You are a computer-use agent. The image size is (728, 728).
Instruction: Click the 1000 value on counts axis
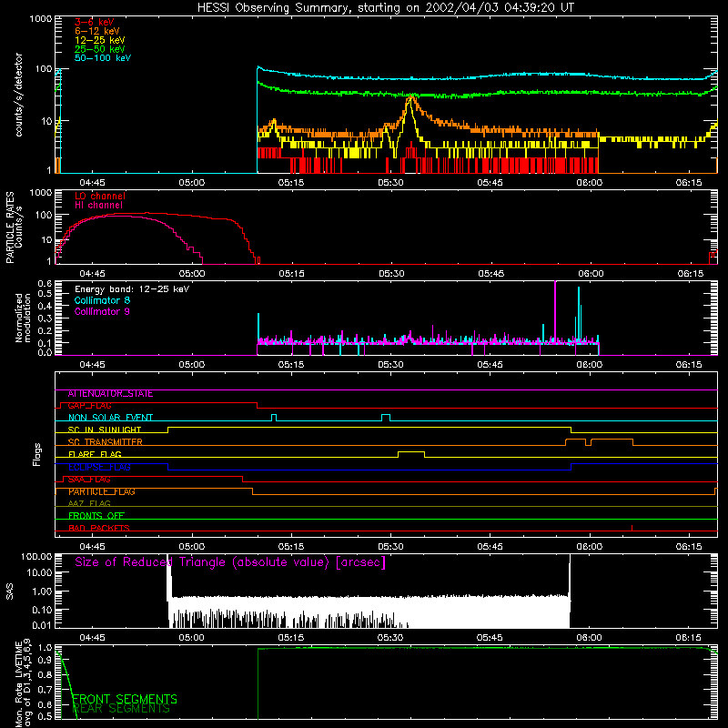click(x=41, y=19)
